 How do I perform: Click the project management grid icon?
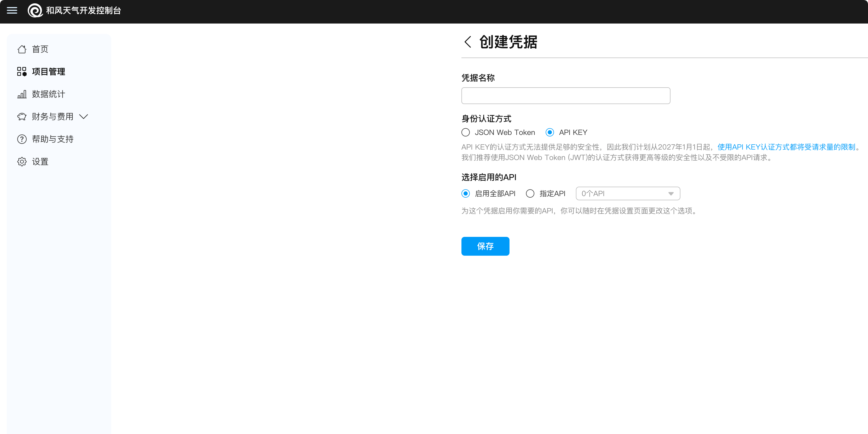(22, 71)
